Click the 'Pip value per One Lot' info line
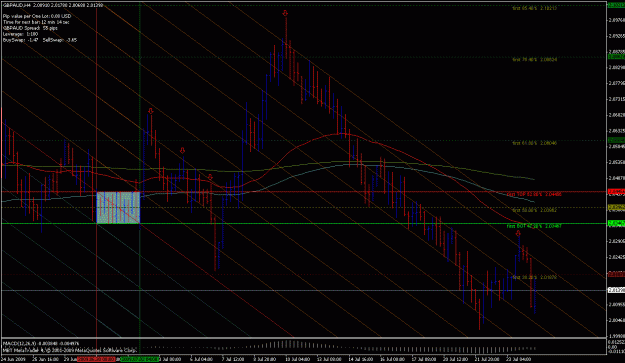 pos(37,16)
